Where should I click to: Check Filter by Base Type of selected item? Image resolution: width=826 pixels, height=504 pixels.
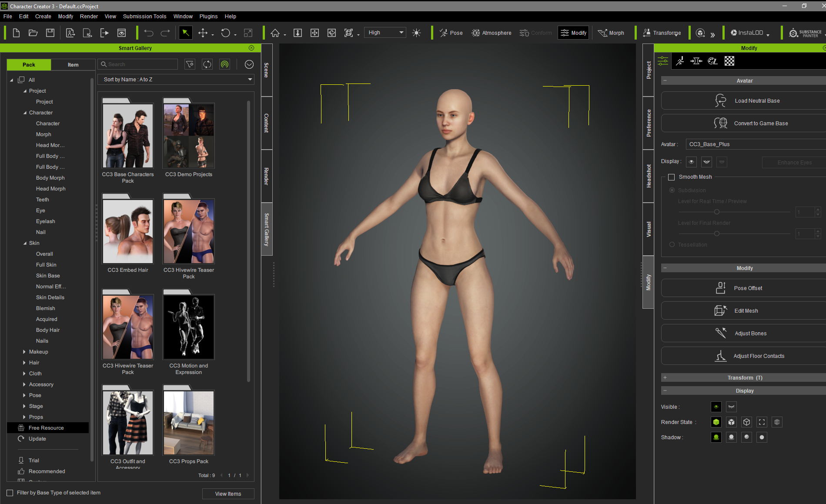point(10,493)
